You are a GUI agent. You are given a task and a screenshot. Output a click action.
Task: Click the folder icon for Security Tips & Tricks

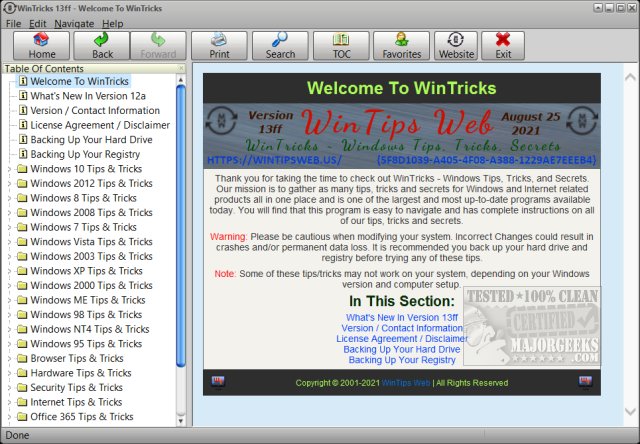point(22,388)
